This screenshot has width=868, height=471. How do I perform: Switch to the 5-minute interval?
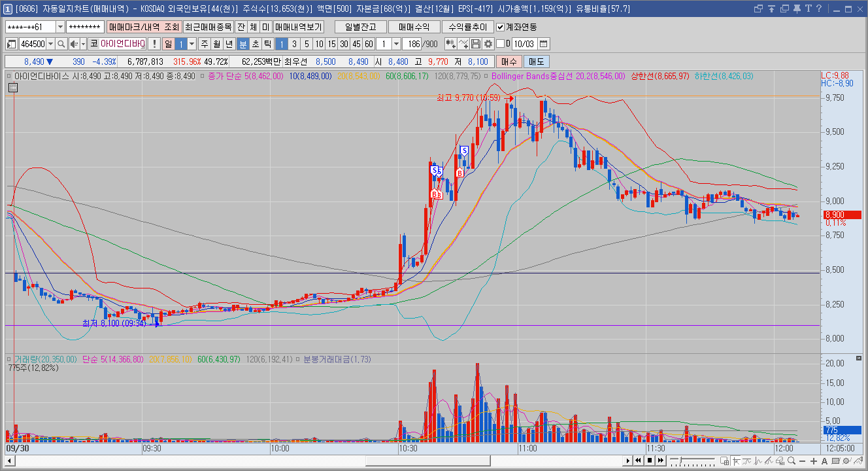click(x=307, y=44)
